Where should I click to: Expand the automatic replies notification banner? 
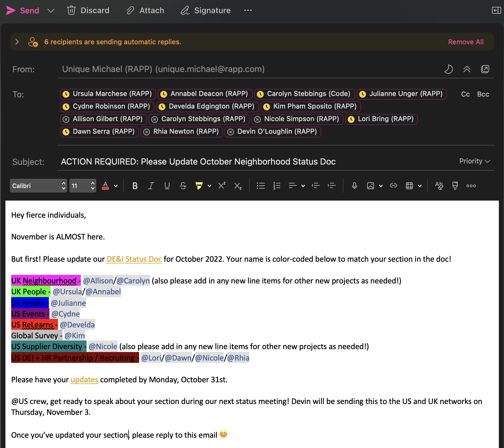pos(17,42)
